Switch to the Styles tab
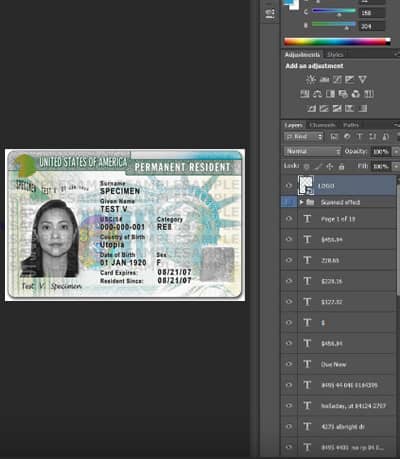 [335, 55]
